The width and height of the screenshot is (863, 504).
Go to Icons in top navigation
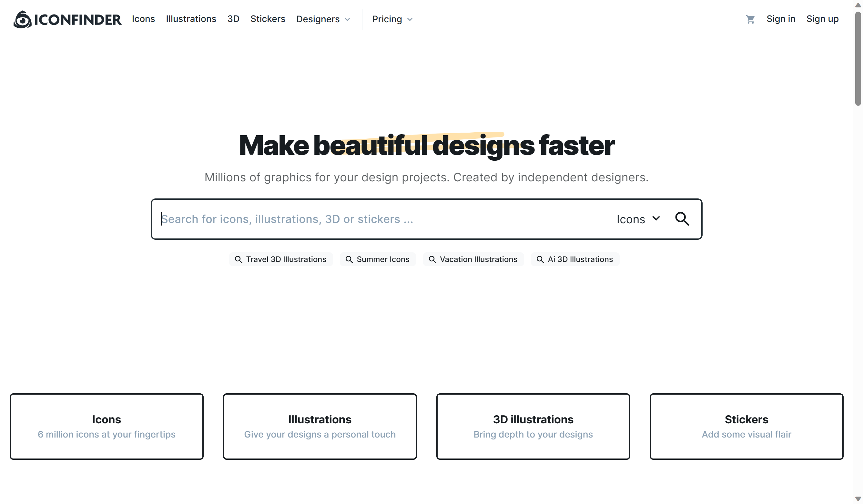coord(144,19)
